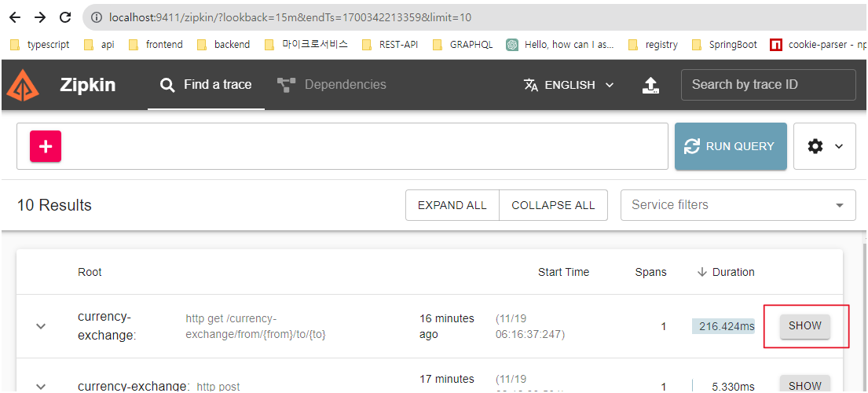Open the Service filters dropdown

pos(738,205)
